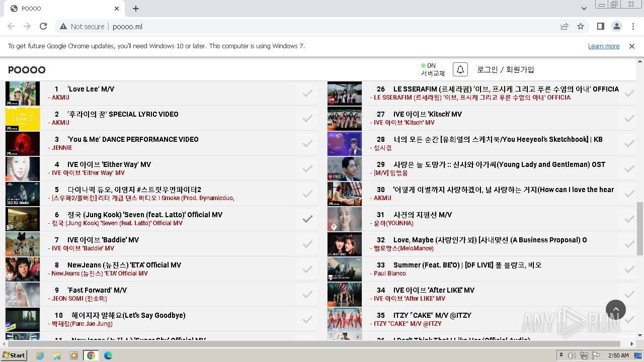The height and width of the screenshot is (362, 644).
Task: Toggle checkmark for IVE 'After LIKE' MV
Action: pos(629,294)
